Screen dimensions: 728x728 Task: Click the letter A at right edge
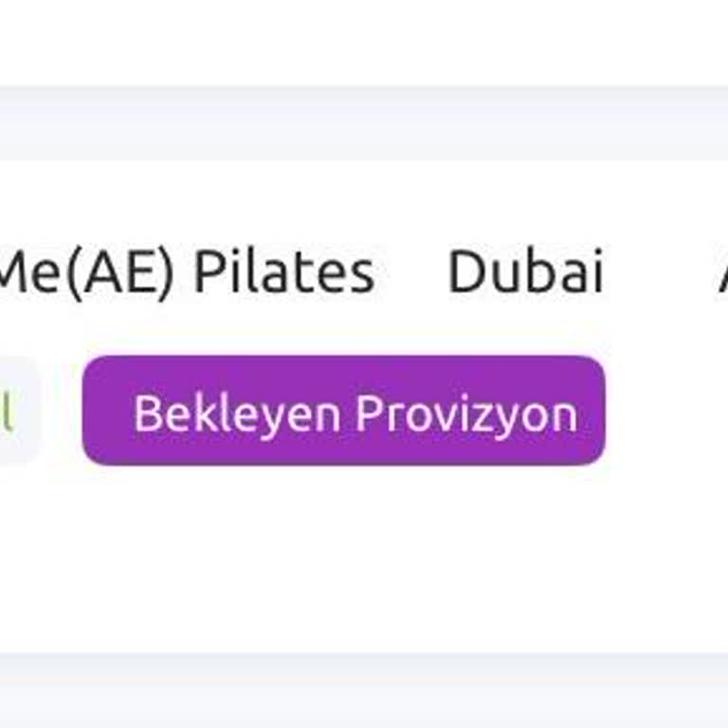[722, 271]
